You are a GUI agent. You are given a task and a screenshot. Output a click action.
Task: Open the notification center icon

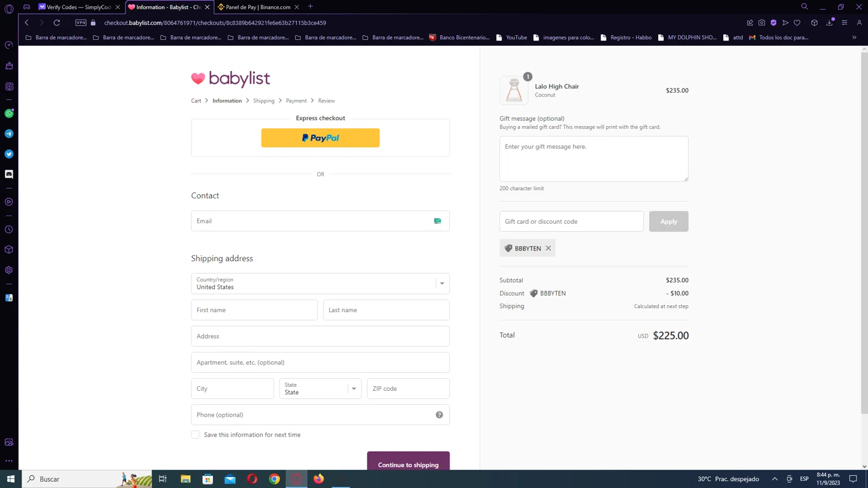click(853, 479)
